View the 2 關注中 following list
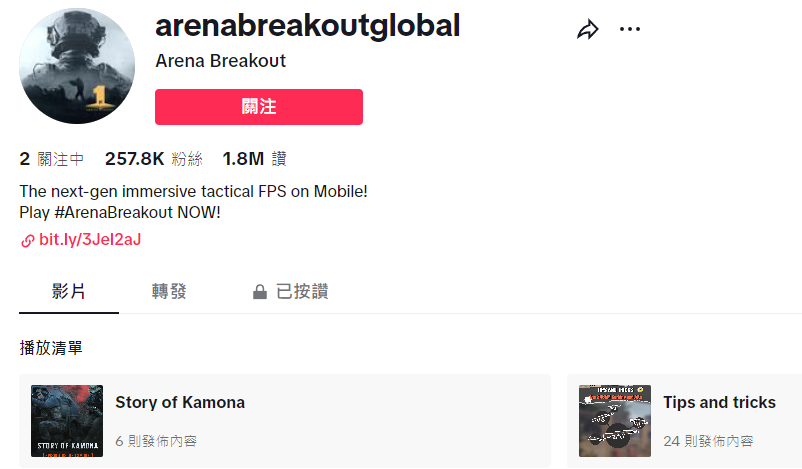 click(x=52, y=159)
